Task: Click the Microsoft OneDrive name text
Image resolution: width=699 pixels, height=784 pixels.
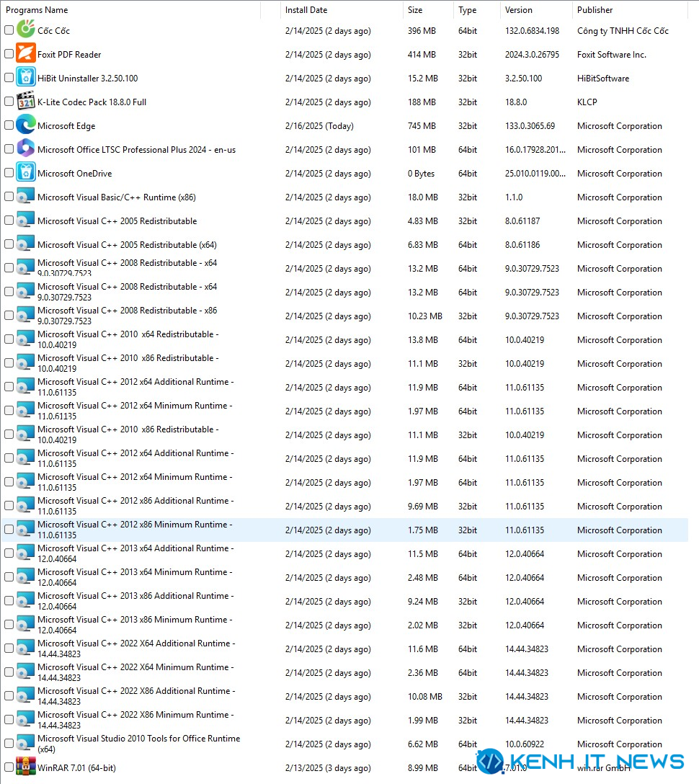Action: (x=74, y=174)
